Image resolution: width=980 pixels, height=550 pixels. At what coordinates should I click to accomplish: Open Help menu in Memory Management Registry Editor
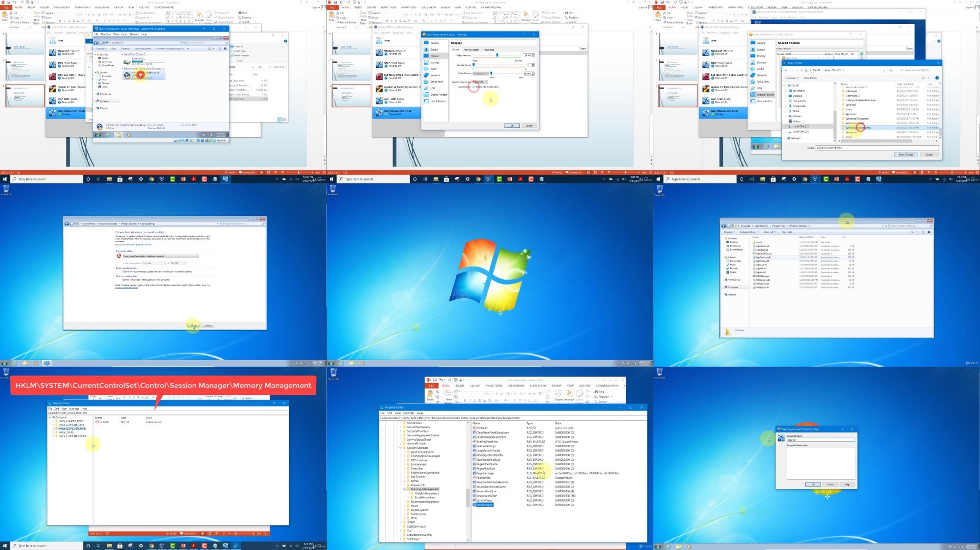pos(420,413)
